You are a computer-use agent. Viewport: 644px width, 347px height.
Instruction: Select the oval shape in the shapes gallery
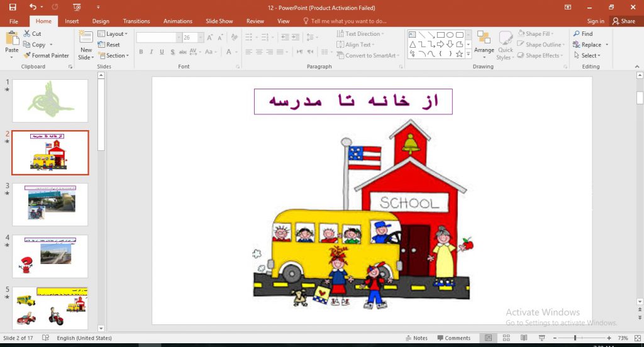(450, 35)
